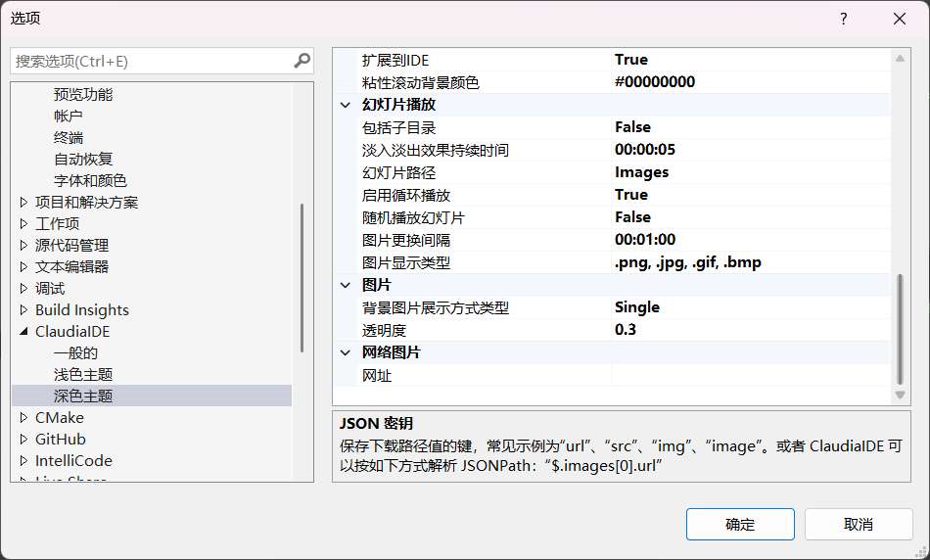Collapse the 网络图片 property group
This screenshot has width=930, height=560.
(346, 353)
